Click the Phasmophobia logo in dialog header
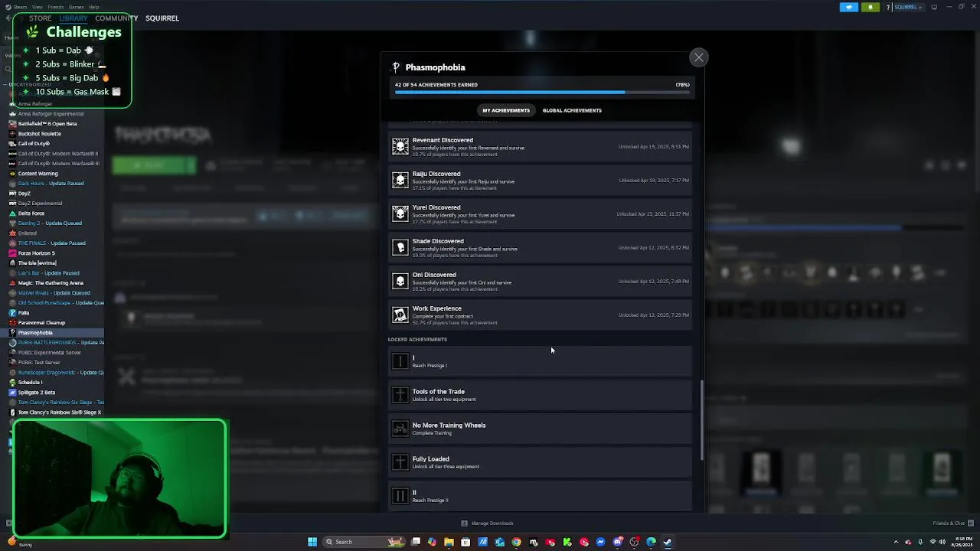The width and height of the screenshot is (980, 551). click(x=396, y=67)
